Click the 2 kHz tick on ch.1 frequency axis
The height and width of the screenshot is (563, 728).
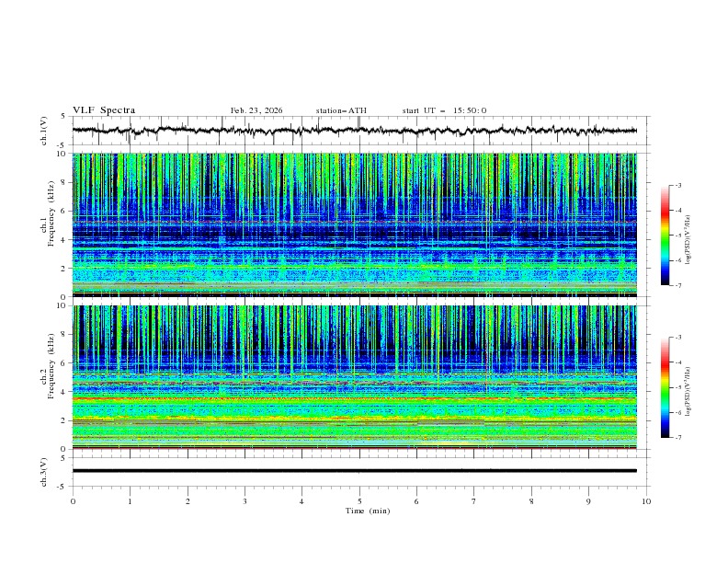(x=64, y=269)
